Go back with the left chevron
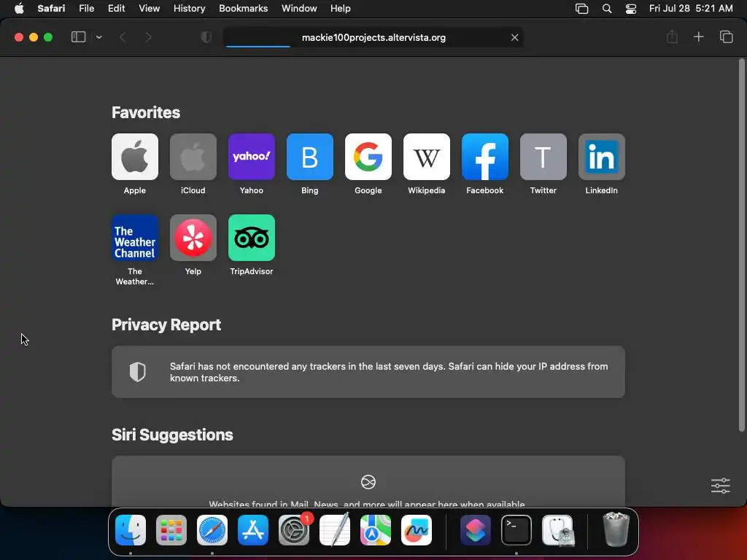Image resolution: width=747 pixels, height=560 pixels. [123, 37]
